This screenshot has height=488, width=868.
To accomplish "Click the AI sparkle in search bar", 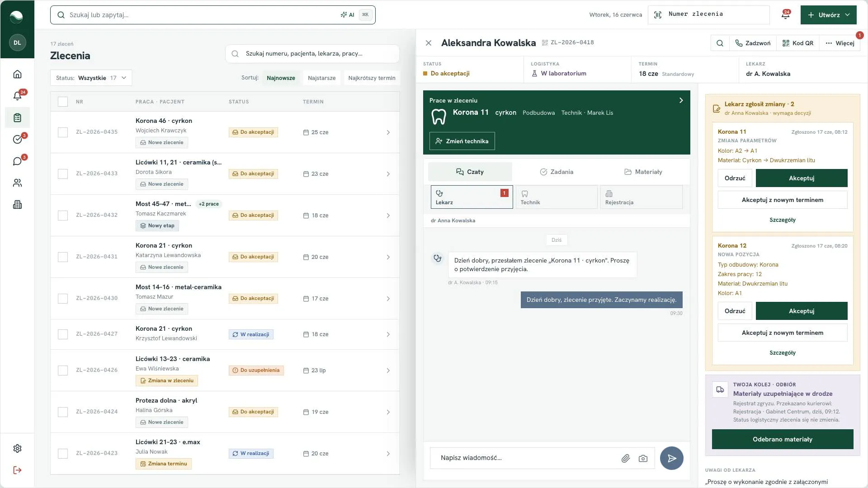I will [347, 15].
